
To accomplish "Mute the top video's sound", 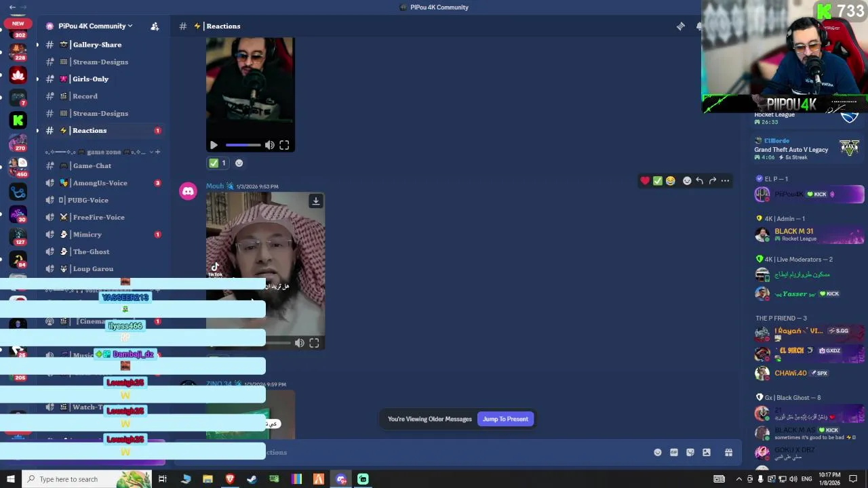I will pos(270,145).
